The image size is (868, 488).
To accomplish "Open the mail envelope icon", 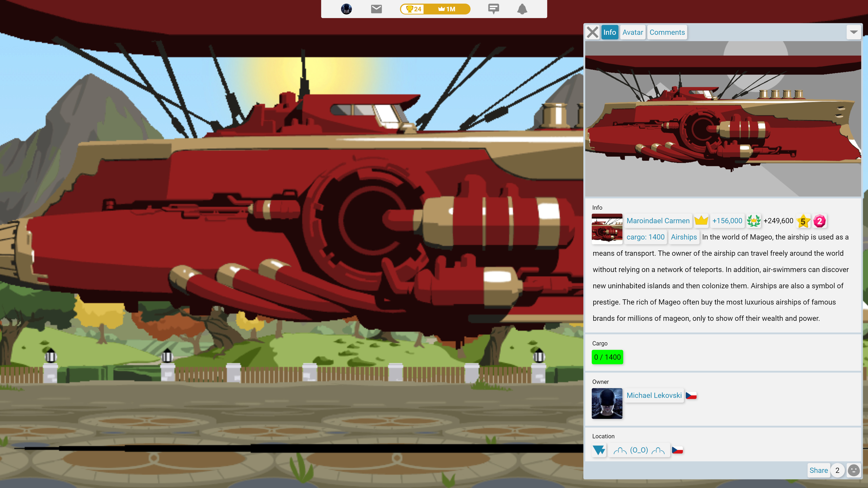I will click(376, 9).
